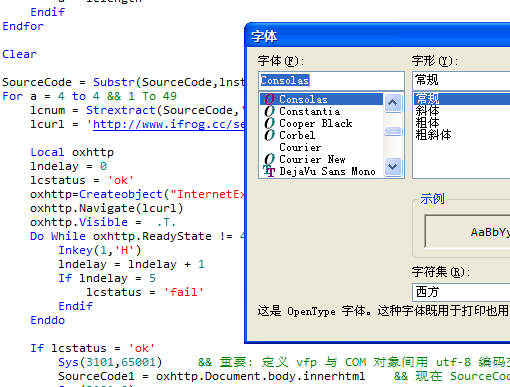Pick the Cooper Black font entry
Viewport: 510px width, 387px height.
(x=315, y=123)
